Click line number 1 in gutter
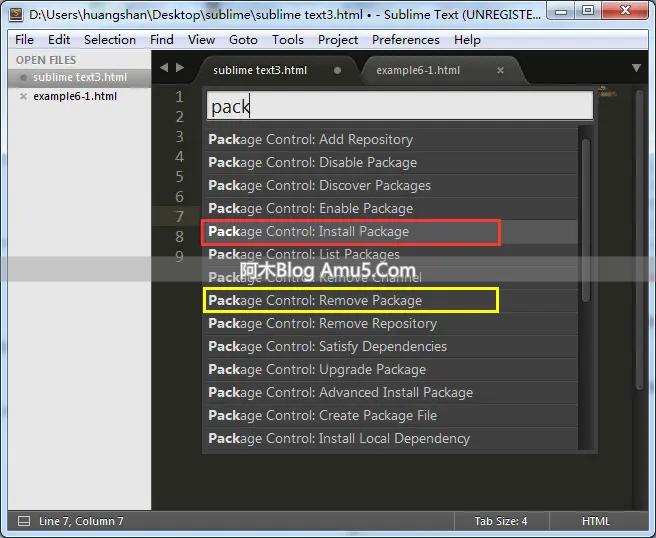The height and width of the screenshot is (538, 656). point(179,97)
